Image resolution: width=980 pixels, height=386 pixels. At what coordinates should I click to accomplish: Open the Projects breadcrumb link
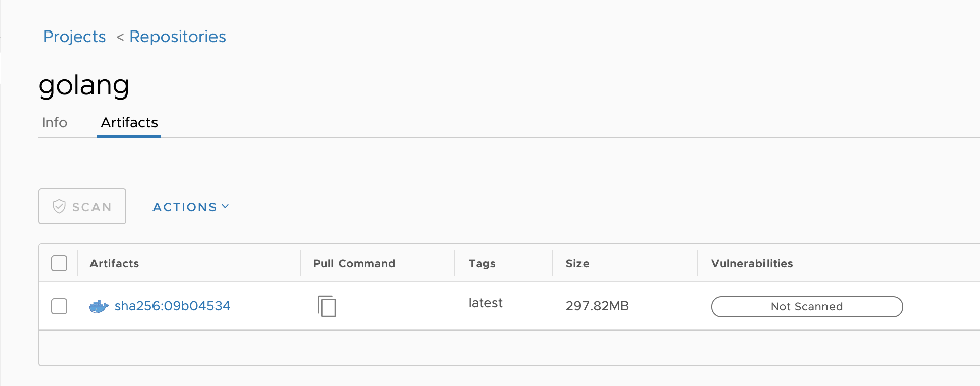click(74, 36)
